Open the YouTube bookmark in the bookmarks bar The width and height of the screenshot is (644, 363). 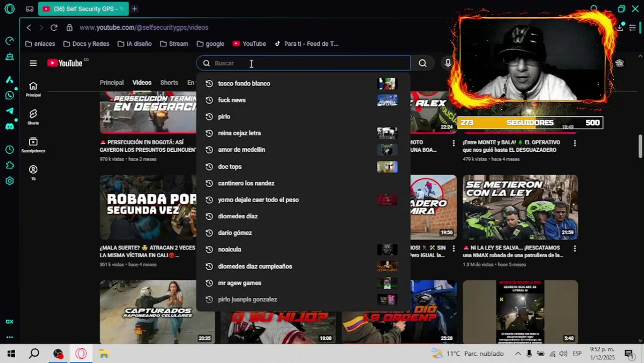pyautogui.click(x=249, y=44)
